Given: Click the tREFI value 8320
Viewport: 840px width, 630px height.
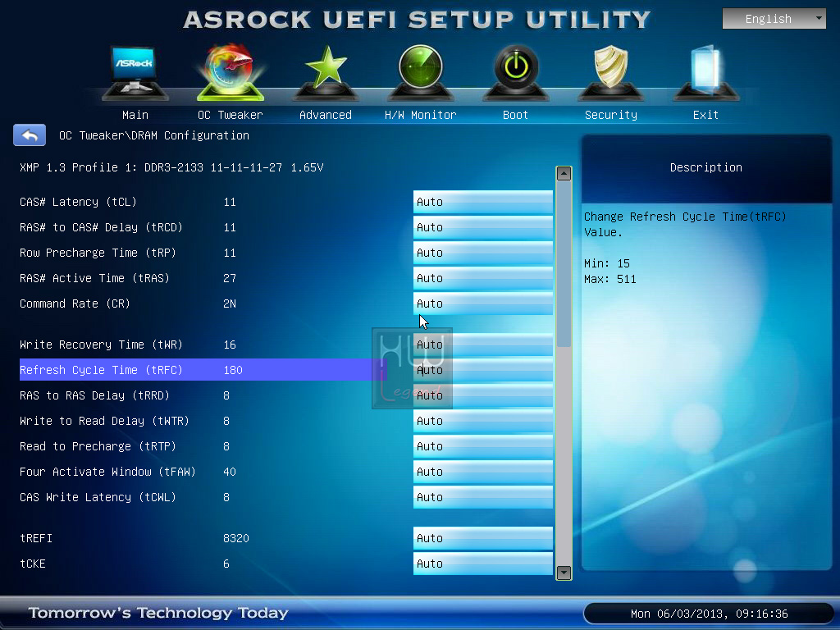Looking at the screenshot, I should [x=236, y=538].
